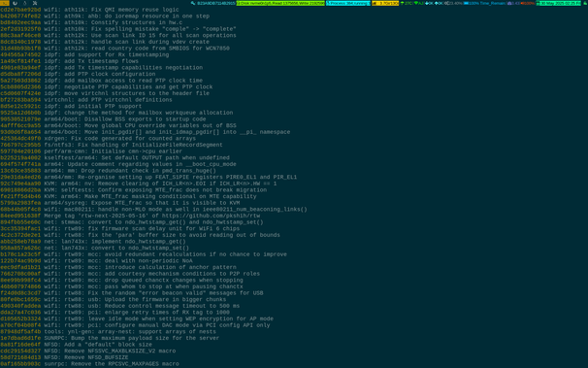Viewport: 588px width, 368px height.
Task: Click the flame icon in the top bar
Action: pos(25,3)
